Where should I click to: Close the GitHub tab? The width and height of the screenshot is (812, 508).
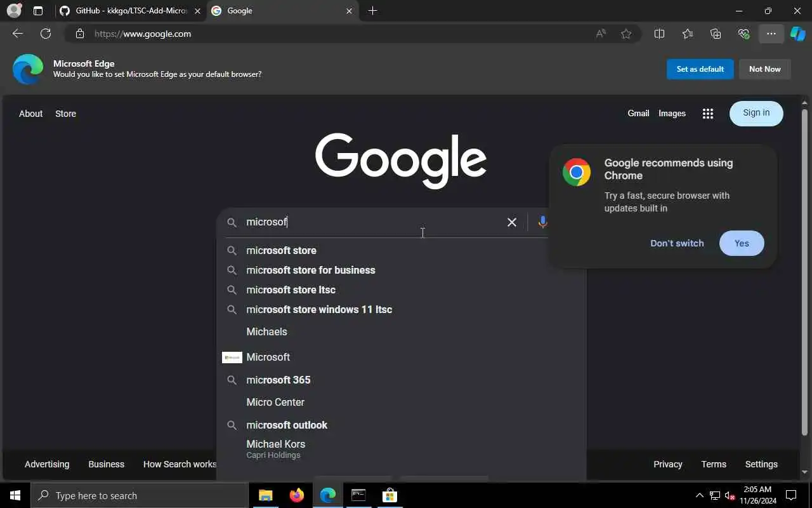pyautogui.click(x=197, y=11)
